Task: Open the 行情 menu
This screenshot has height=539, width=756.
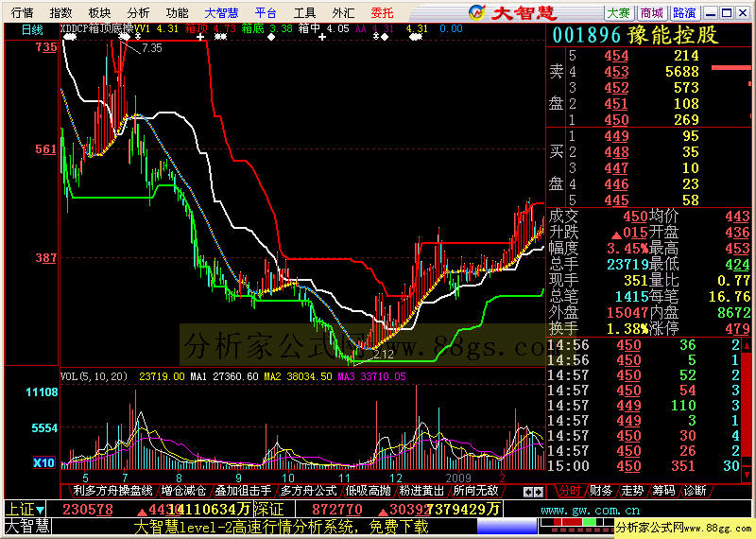Action: [x=22, y=13]
